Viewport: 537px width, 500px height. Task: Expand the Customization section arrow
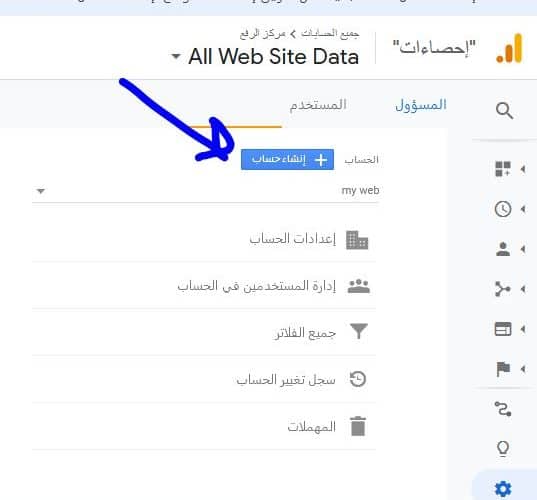click(523, 169)
